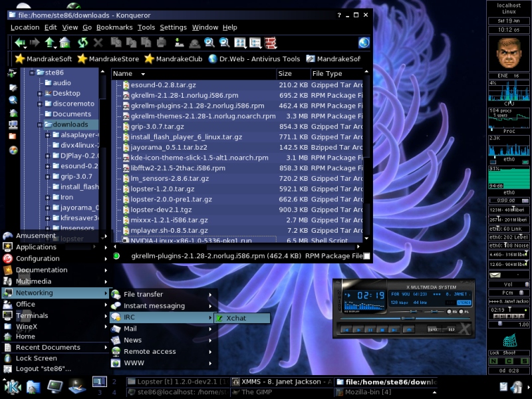Expand the DJPlay tree folder
This screenshot has width=532, height=399.
coord(47,156)
